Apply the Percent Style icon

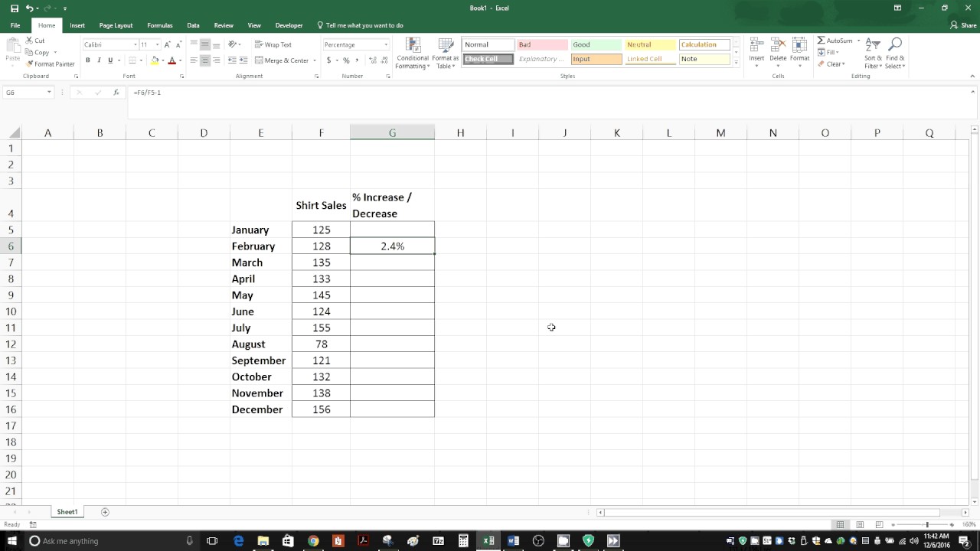coord(346,60)
